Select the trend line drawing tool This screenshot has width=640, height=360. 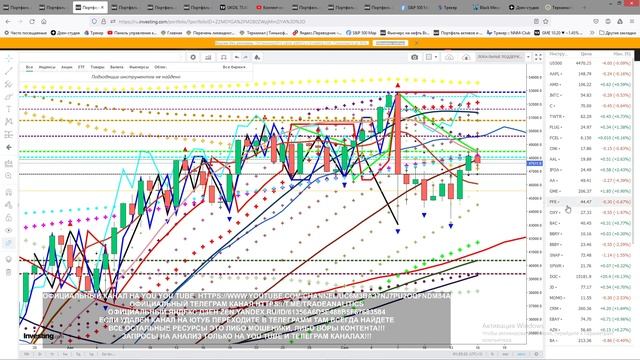pyautogui.click(x=9, y=71)
